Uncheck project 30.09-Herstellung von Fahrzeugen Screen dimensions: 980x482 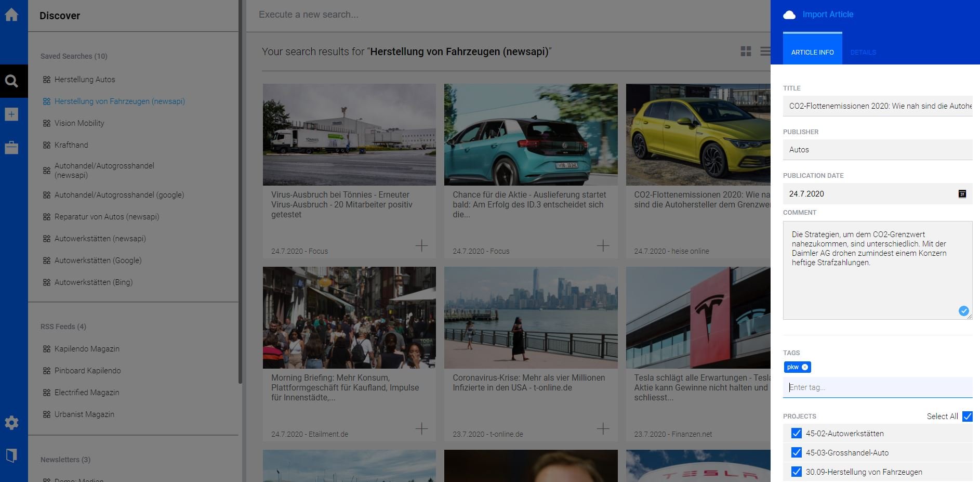pos(796,472)
